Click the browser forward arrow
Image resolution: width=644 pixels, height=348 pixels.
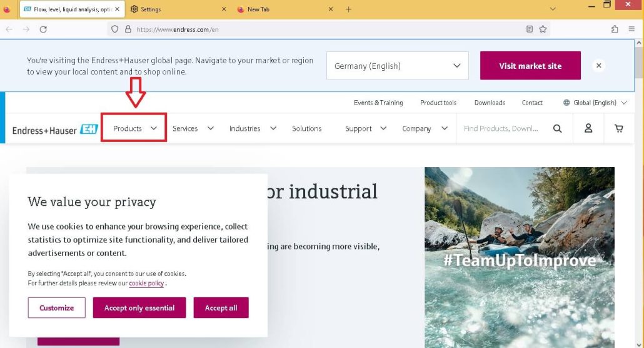click(x=26, y=29)
